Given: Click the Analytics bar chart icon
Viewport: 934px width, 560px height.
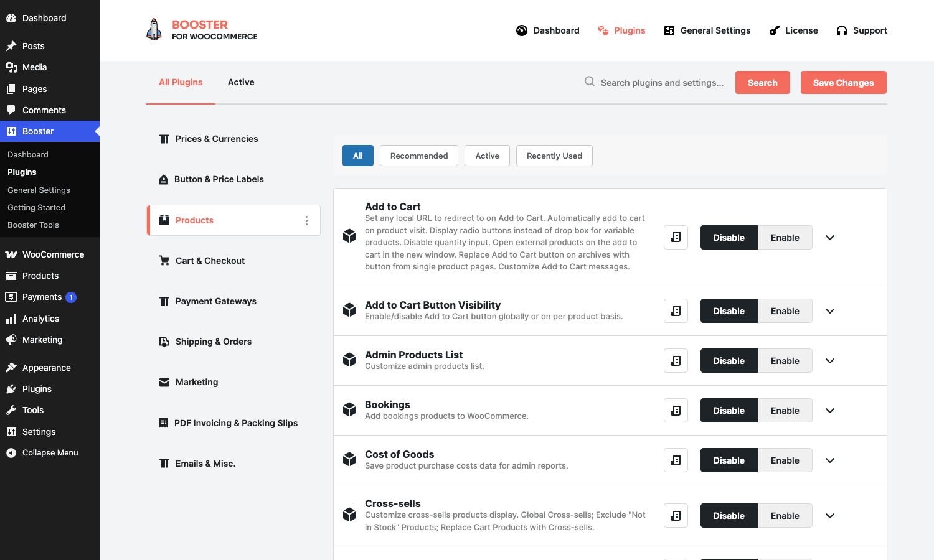Looking at the screenshot, I should pos(11,319).
